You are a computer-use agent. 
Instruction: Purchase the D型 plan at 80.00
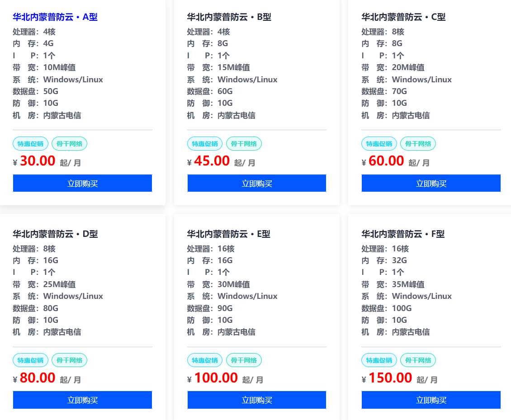pyautogui.click(x=82, y=400)
